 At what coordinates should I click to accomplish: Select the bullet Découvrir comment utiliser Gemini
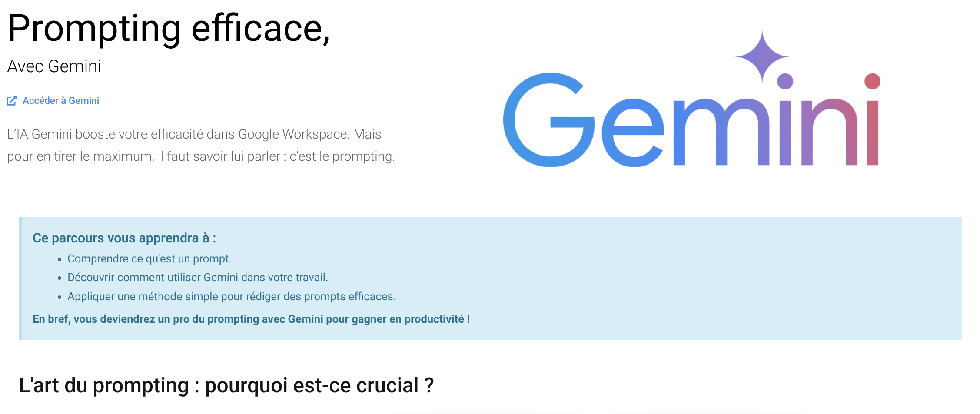pos(198,277)
